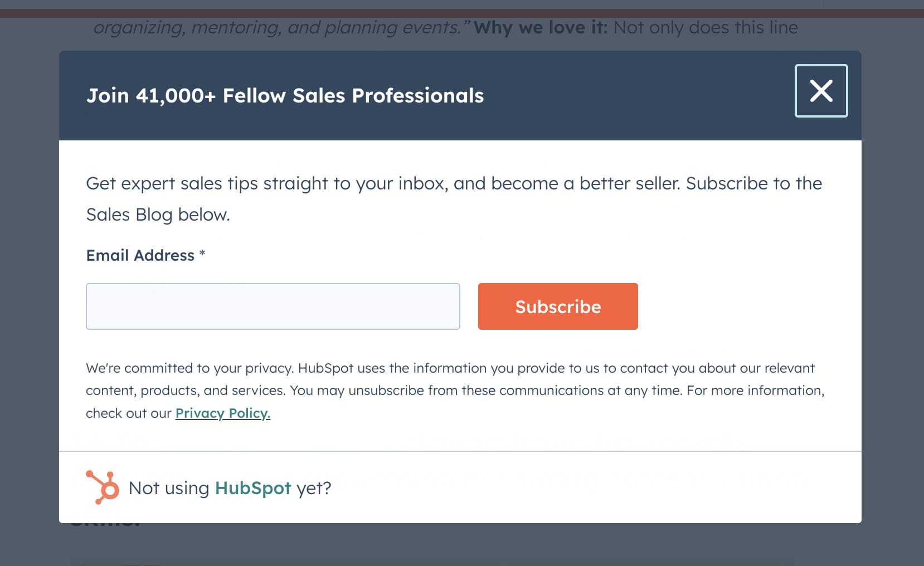Click the orange Subscribe button

pyautogui.click(x=558, y=306)
